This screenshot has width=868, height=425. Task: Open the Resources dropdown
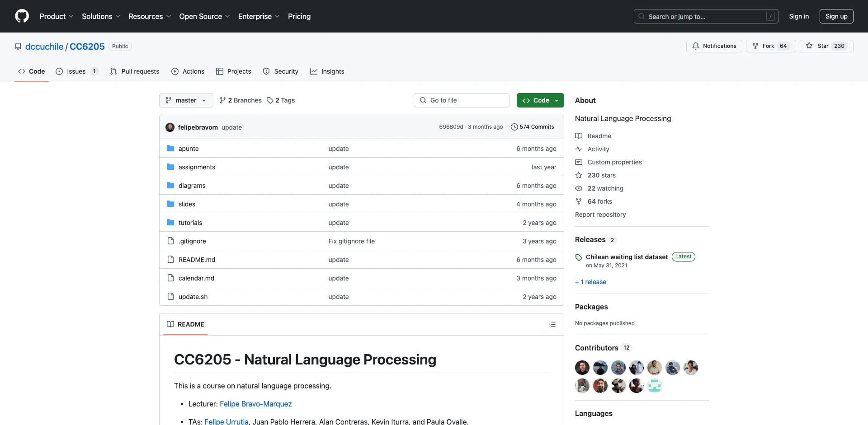coord(150,16)
